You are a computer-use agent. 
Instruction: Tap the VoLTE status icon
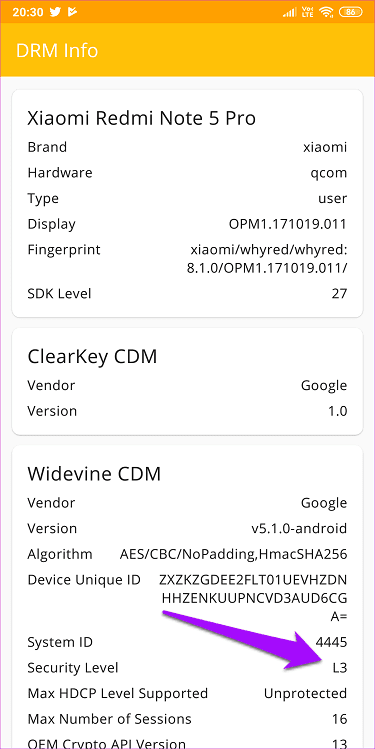click(x=308, y=12)
